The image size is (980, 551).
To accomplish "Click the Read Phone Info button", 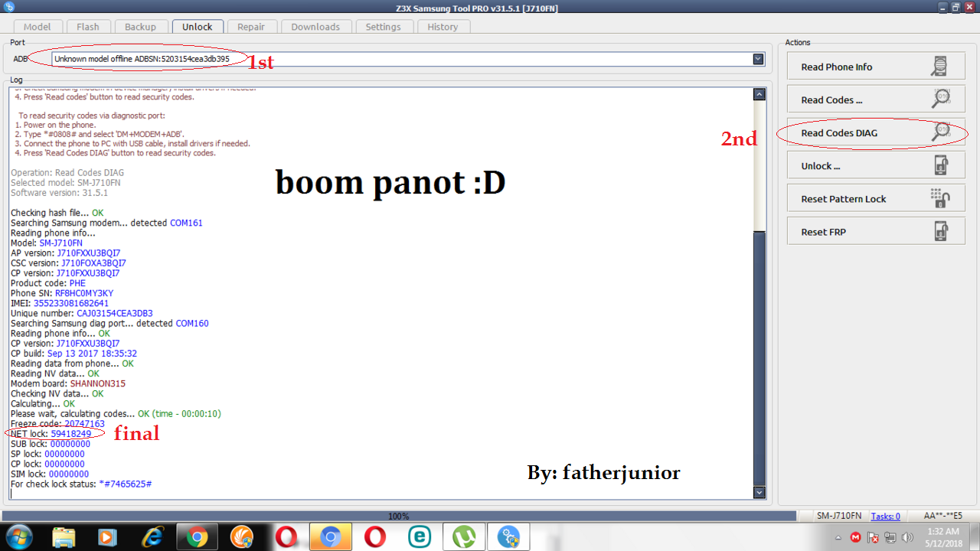I will [876, 67].
